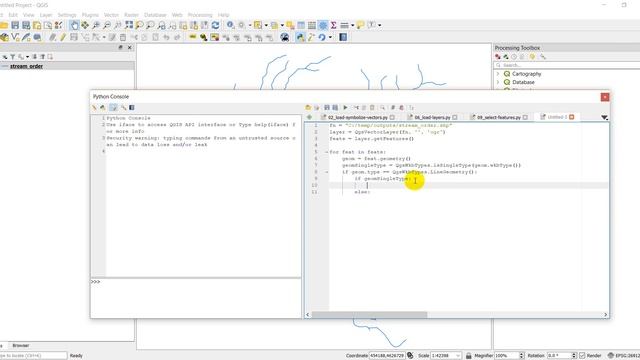The width and height of the screenshot is (640, 360).
Task: Switch to 06_load-layers.py tab
Action: (x=432, y=117)
